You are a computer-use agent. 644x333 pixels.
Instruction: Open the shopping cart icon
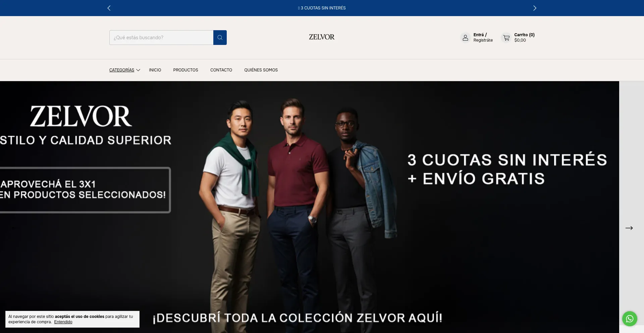[x=506, y=38]
